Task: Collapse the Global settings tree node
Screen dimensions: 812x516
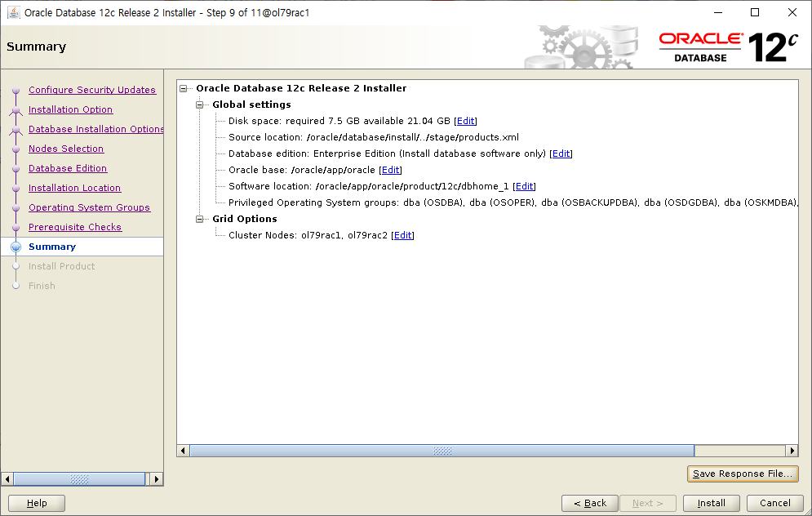Action: coord(199,105)
